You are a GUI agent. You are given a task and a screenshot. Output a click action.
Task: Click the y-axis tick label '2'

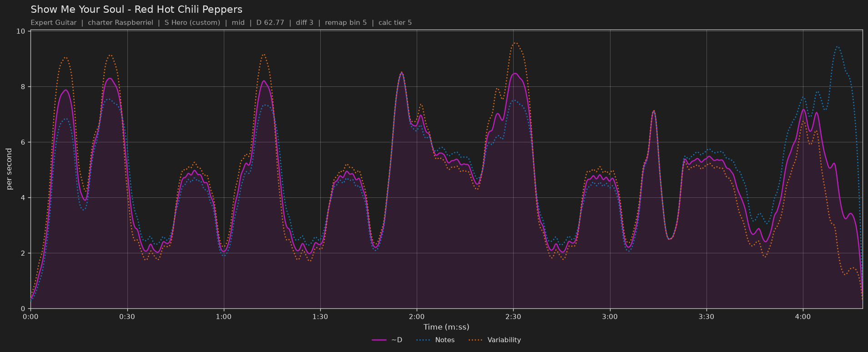coord(23,253)
